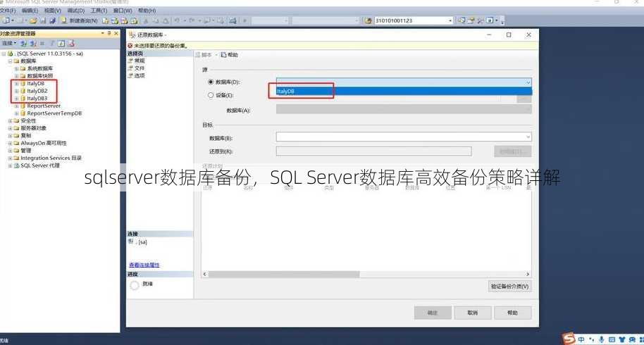The width and height of the screenshot is (644, 345).
Task: Open the 视图(V) menu
Action: (x=53, y=11)
